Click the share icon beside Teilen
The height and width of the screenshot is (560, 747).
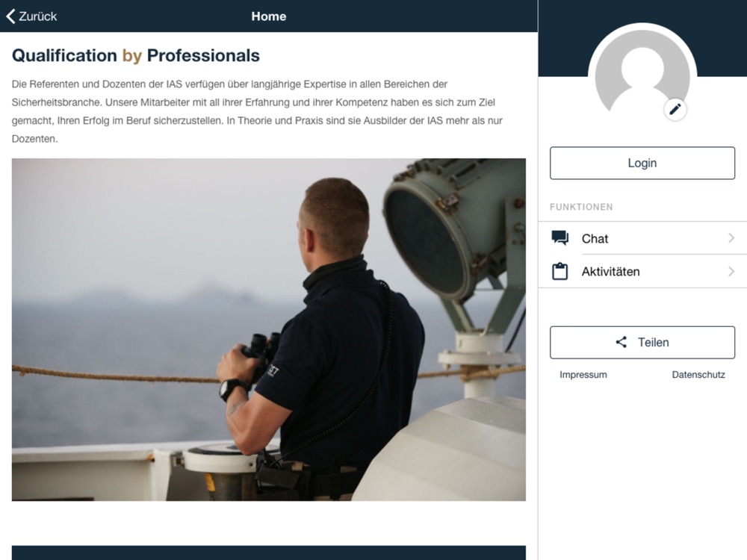click(x=622, y=342)
